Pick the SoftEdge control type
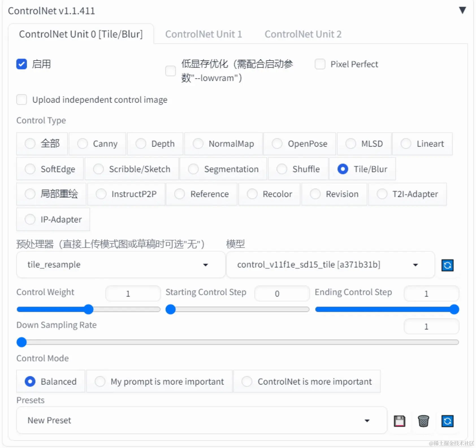The height and width of the screenshot is (448, 476). coord(50,169)
